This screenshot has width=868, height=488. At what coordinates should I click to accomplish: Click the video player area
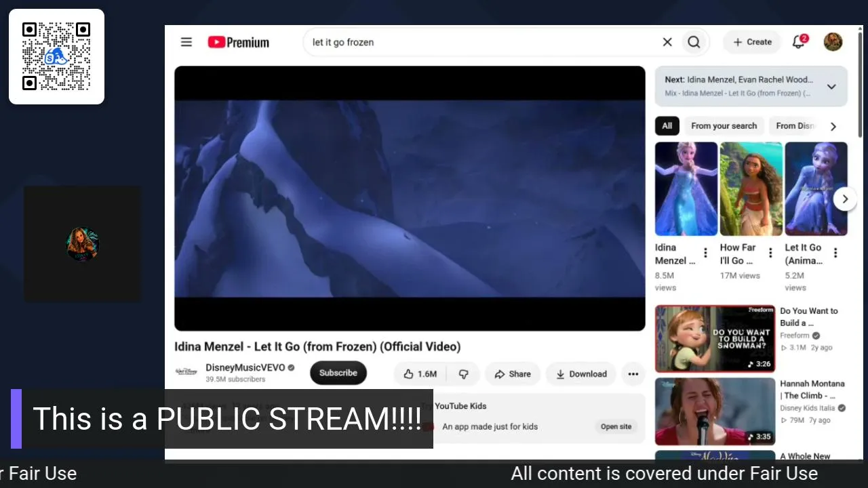coord(410,198)
